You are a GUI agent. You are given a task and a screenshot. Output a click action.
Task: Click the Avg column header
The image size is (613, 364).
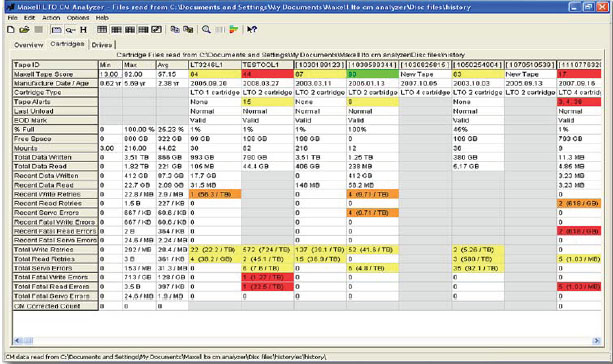tap(172, 65)
